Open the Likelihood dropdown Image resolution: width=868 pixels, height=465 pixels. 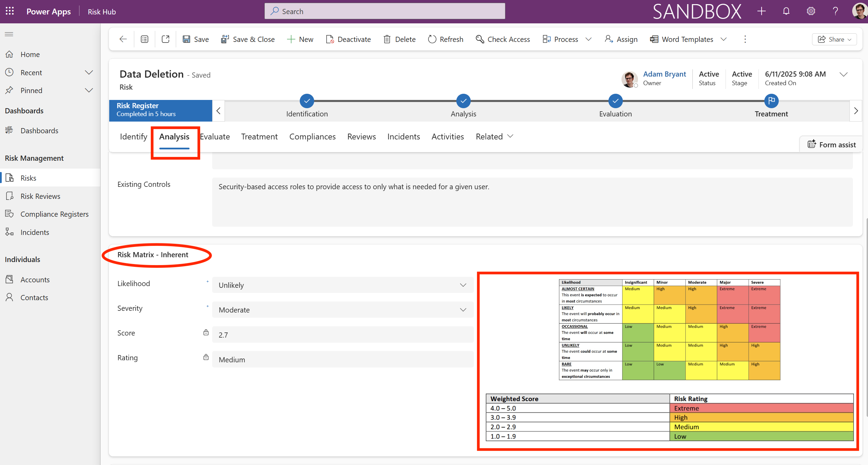point(342,285)
